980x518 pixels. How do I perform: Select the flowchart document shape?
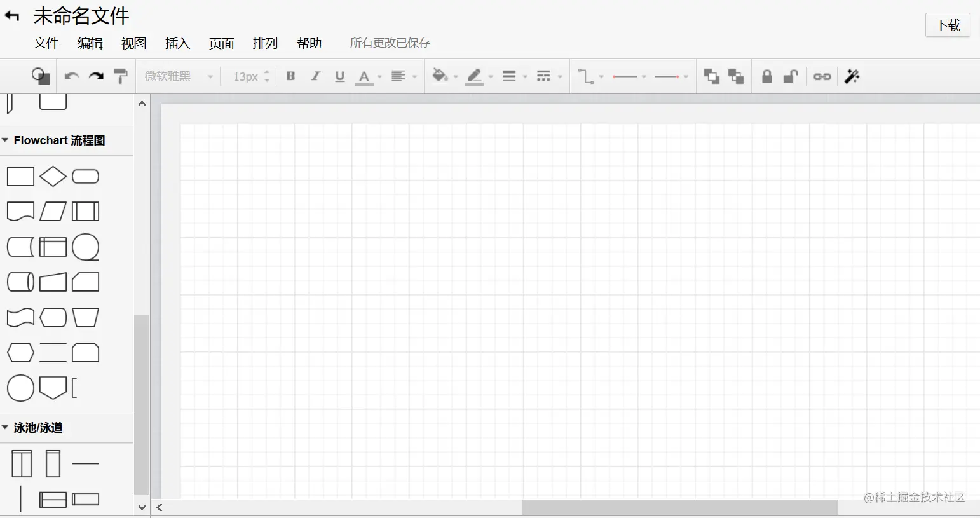[x=20, y=212]
